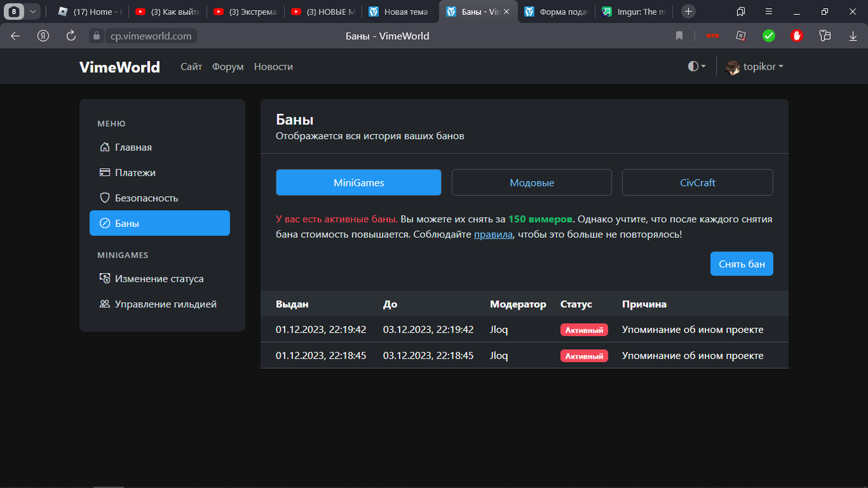
Task: Click the red VPN extension icon
Action: tap(712, 36)
